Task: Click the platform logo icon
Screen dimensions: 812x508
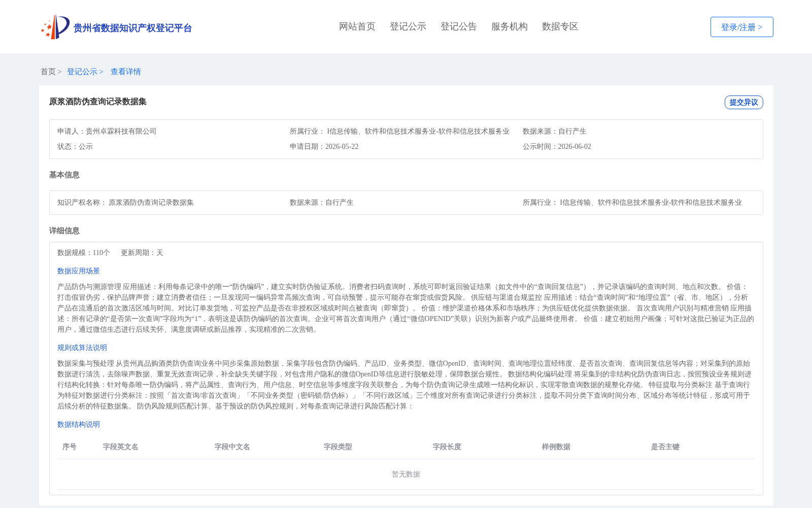Action: (x=55, y=27)
